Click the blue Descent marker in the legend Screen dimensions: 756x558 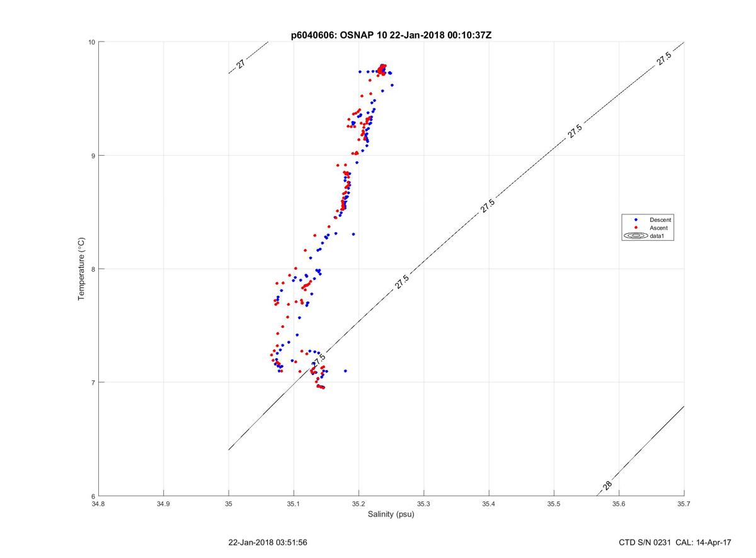pyautogui.click(x=636, y=219)
